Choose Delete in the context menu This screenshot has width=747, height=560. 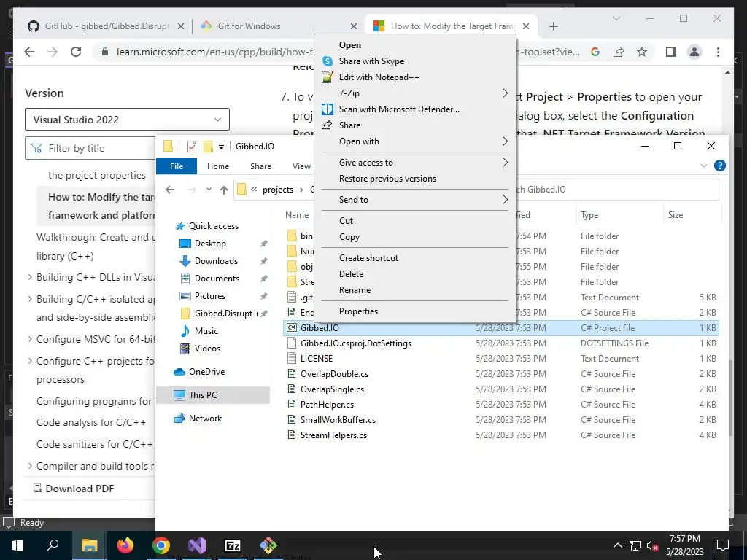351,274
